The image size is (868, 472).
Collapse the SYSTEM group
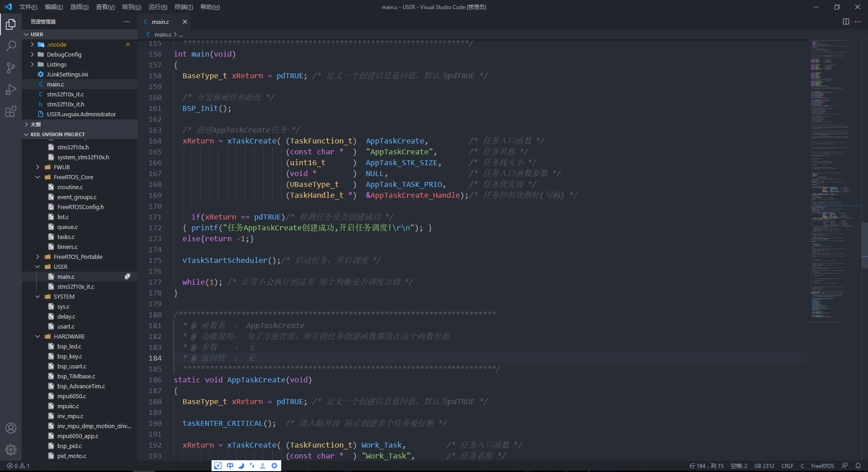[38, 296]
